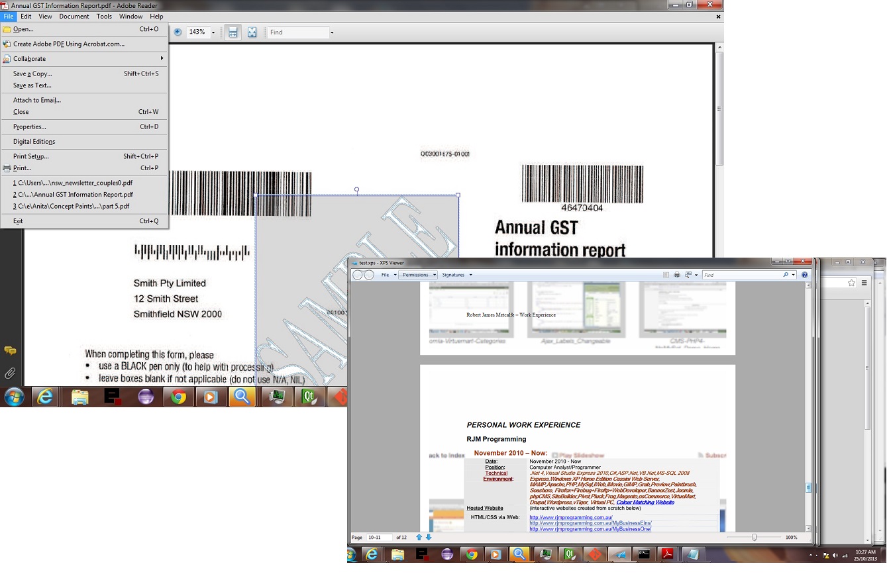Click the XPS Viewer back navigation button
Screen dimensions: 887x588
tap(358, 275)
